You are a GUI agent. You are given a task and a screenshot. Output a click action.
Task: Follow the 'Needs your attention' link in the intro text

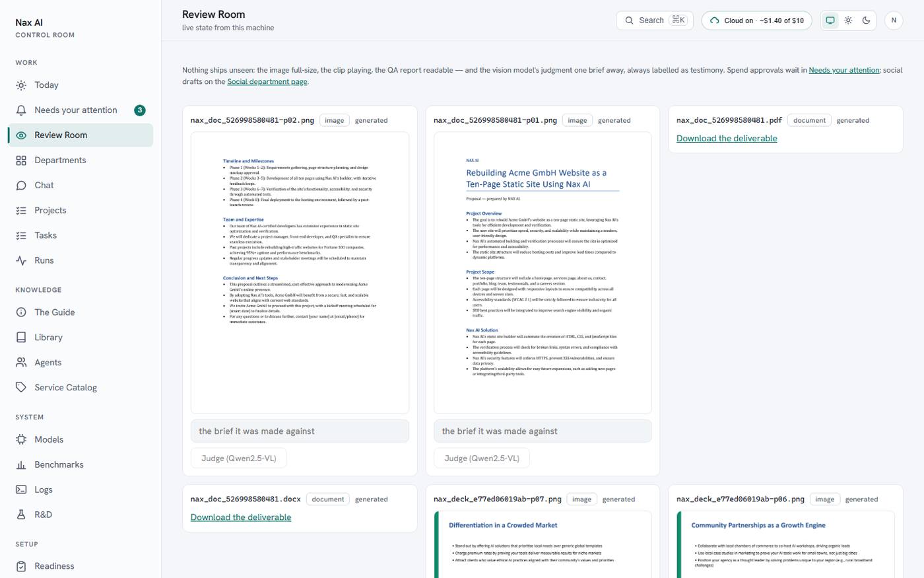[x=844, y=70]
